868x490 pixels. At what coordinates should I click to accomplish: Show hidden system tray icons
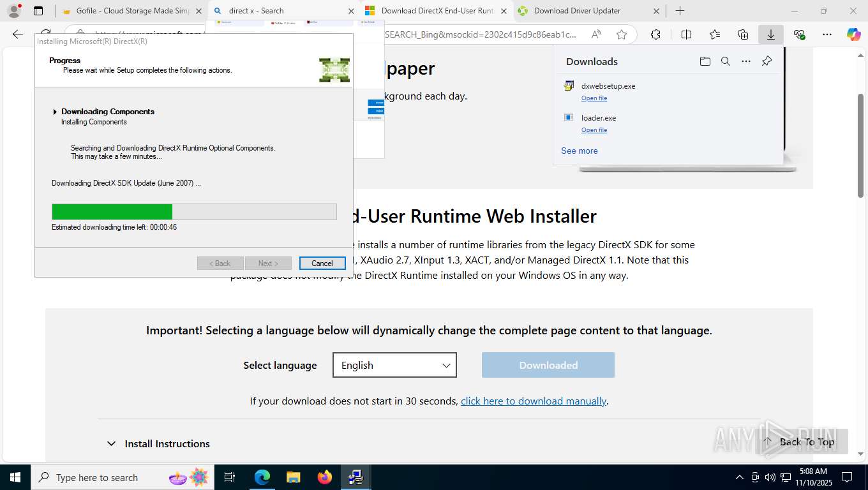click(740, 477)
